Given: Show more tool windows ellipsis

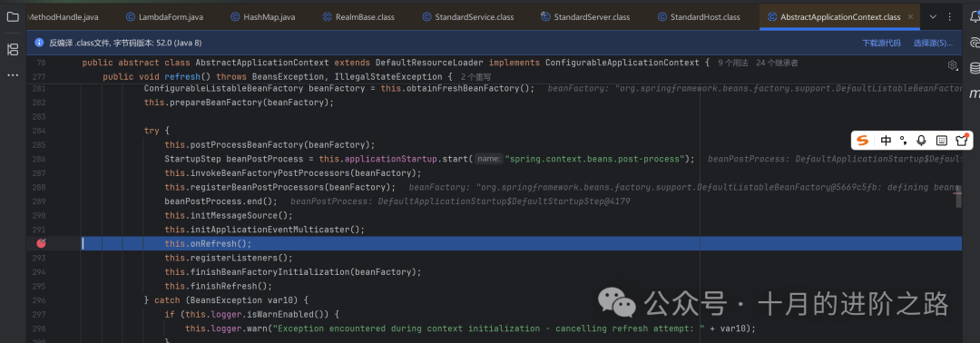Looking at the screenshot, I should pyautogui.click(x=13, y=75).
